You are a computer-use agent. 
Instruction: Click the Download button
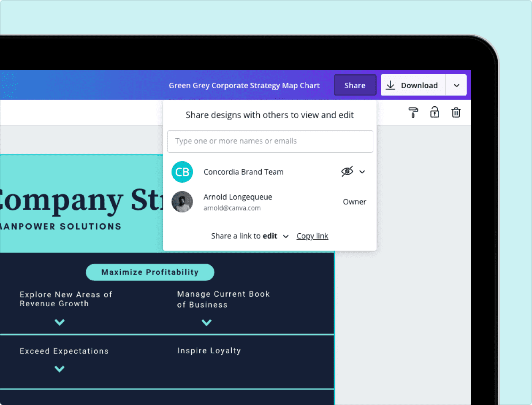pos(413,85)
